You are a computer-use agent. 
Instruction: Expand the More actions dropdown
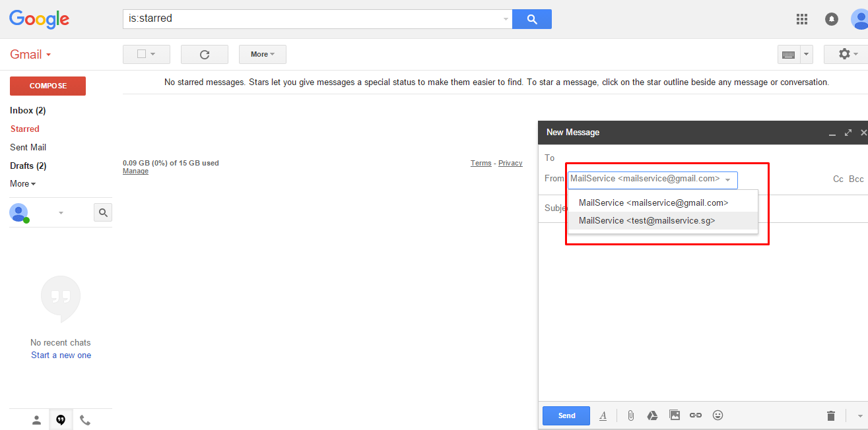pyautogui.click(x=263, y=55)
